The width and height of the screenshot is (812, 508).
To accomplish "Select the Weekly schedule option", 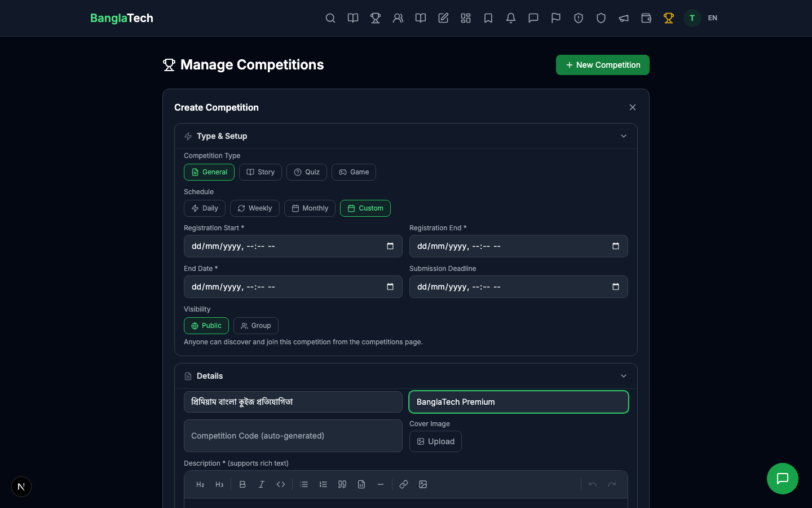I will (x=254, y=208).
